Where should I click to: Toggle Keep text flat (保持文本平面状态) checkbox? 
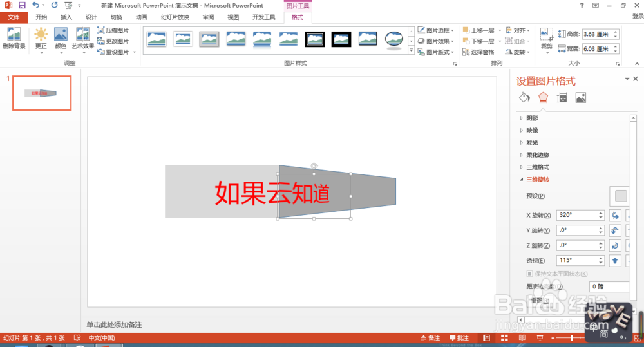point(530,274)
